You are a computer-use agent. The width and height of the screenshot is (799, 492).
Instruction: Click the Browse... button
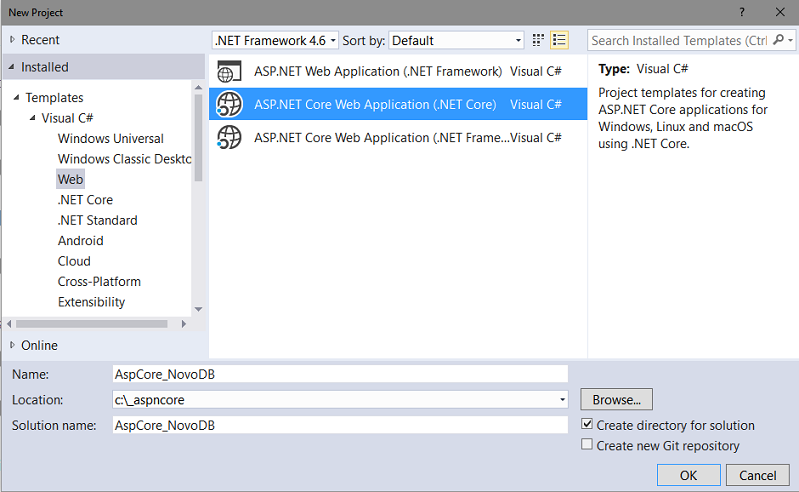coord(616,400)
